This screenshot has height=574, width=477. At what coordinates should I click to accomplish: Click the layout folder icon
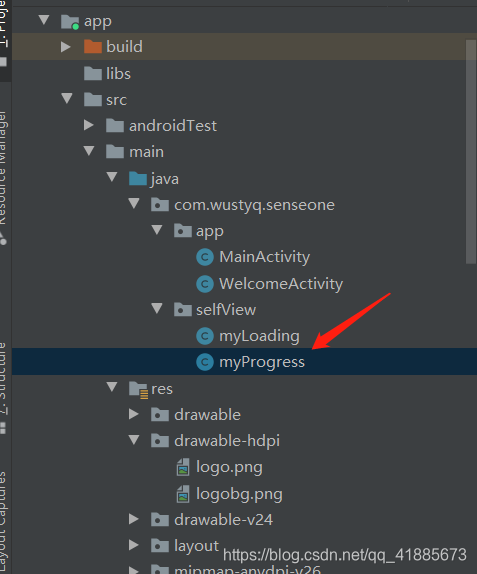[x=160, y=545]
